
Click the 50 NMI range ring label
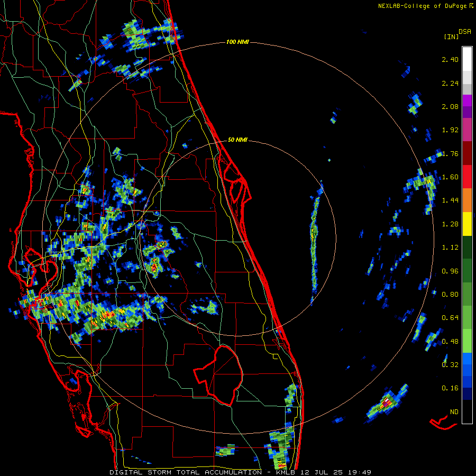tap(237, 140)
